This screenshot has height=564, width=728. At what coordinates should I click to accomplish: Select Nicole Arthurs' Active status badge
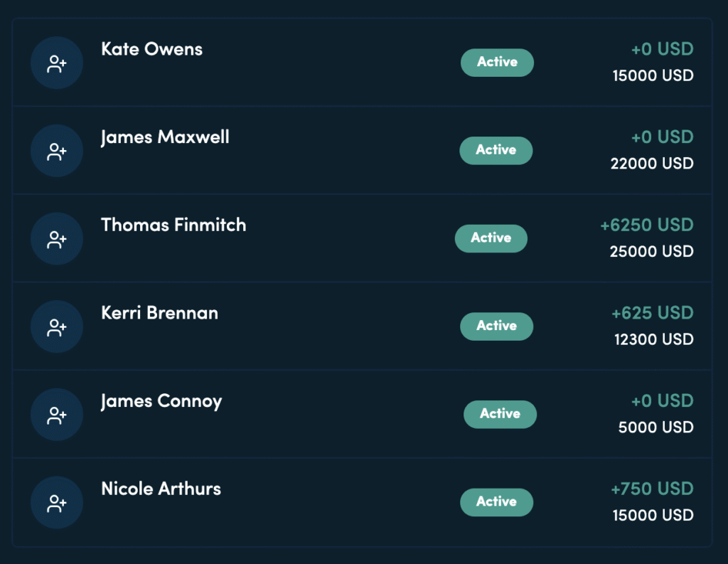point(496,502)
